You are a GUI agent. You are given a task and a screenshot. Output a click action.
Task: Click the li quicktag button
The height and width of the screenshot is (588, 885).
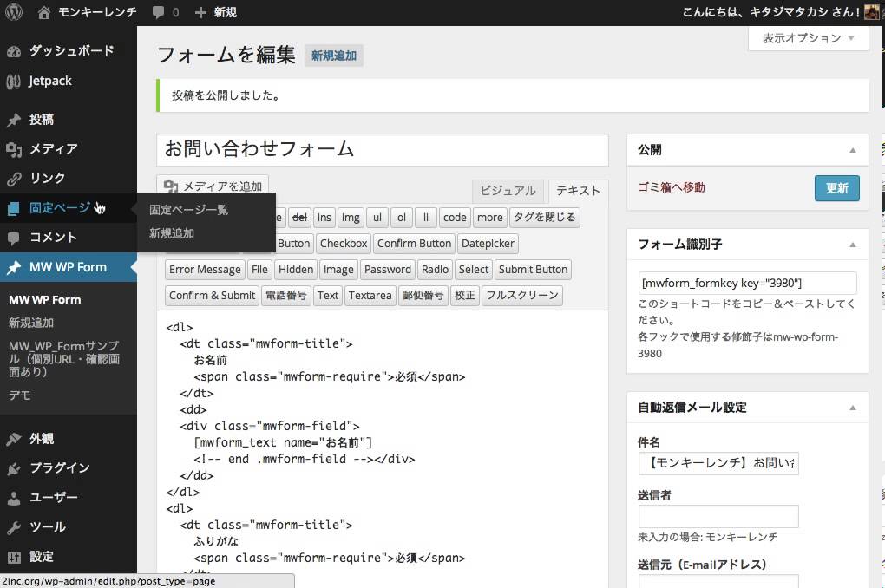425,218
